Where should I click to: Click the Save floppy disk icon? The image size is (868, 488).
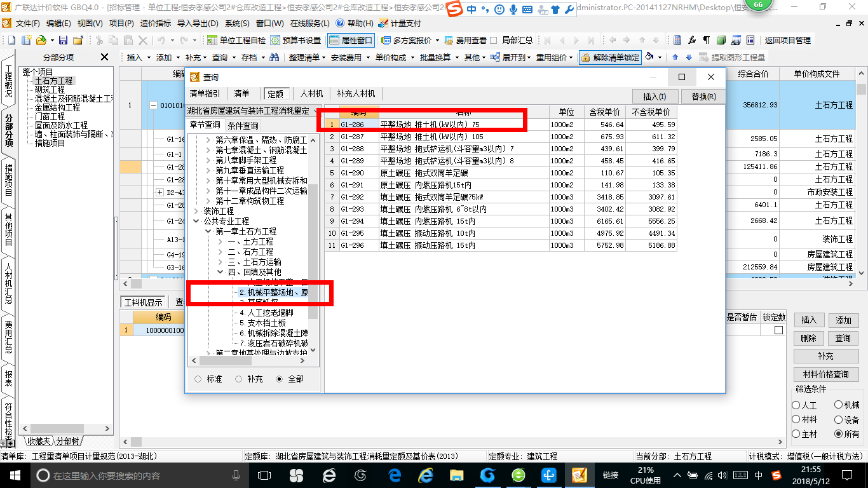tap(63, 40)
